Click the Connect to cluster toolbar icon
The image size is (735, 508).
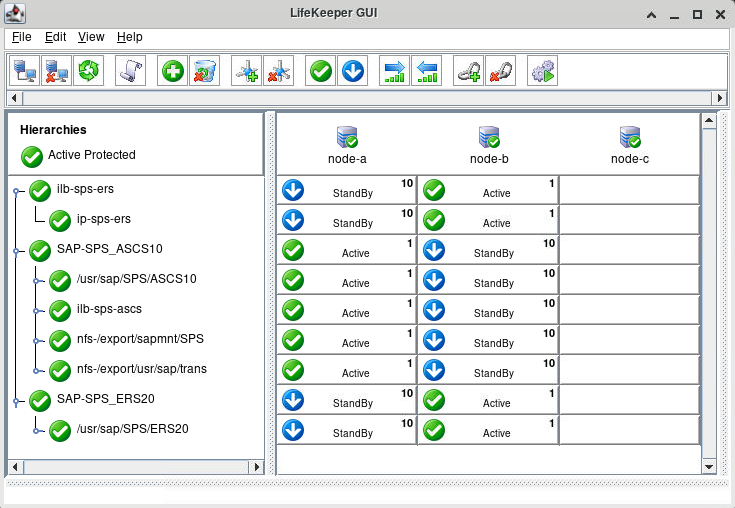click(24, 71)
